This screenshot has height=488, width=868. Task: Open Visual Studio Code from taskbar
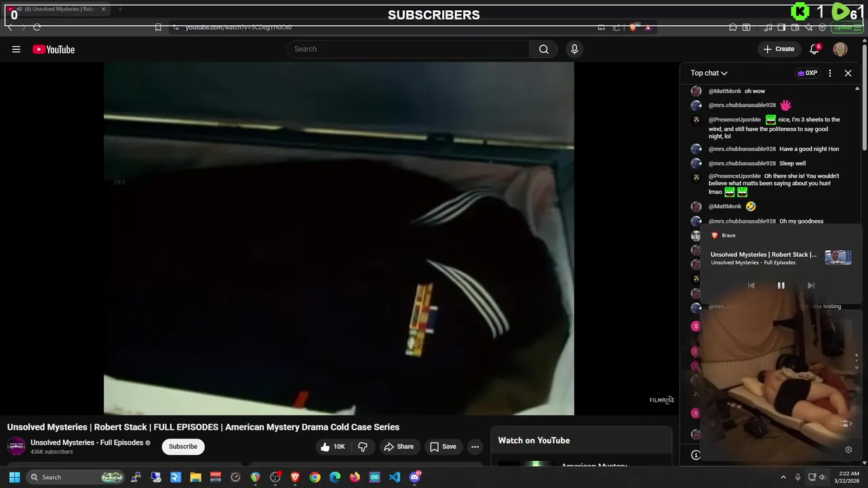point(395,477)
